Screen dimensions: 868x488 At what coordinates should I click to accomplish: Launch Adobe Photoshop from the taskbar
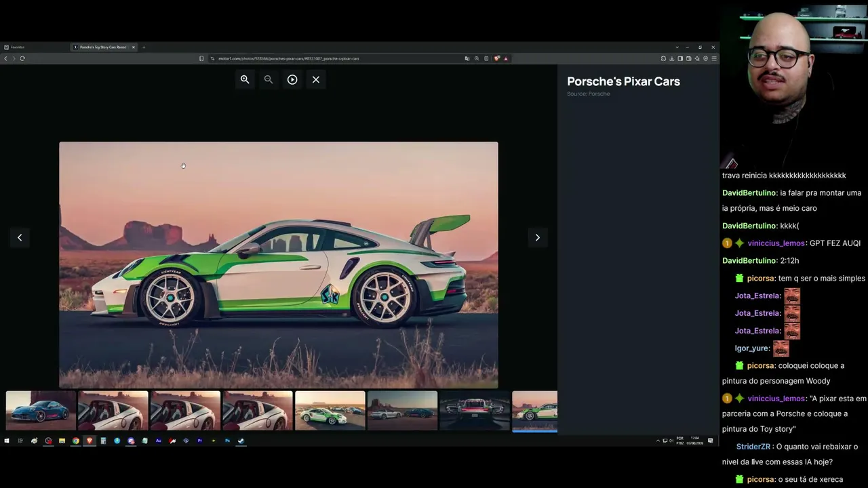click(227, 441)
